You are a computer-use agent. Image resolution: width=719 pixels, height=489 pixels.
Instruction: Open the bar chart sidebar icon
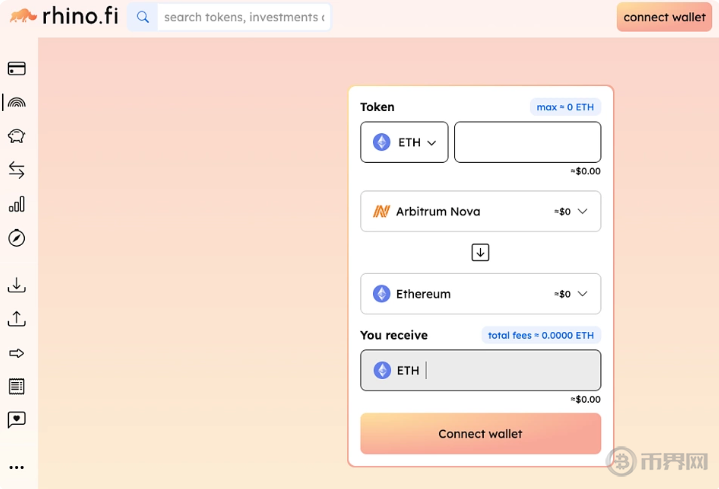pos(16,204)
